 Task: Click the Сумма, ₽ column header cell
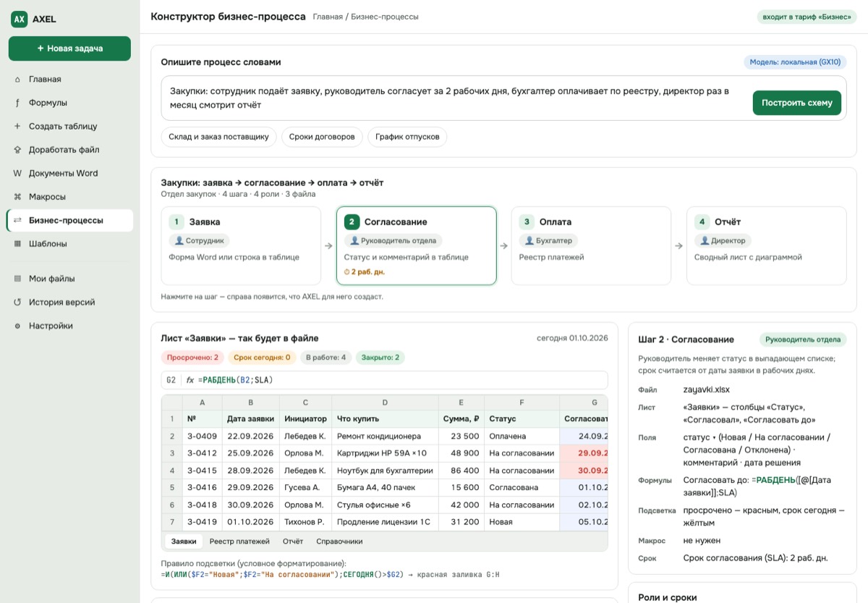(461, 418)
